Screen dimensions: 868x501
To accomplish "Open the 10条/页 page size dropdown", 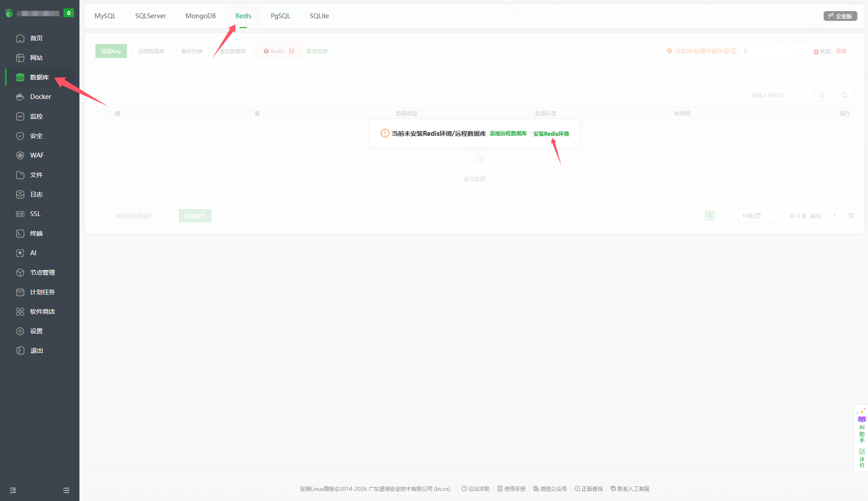I will (x=760, y=216).
